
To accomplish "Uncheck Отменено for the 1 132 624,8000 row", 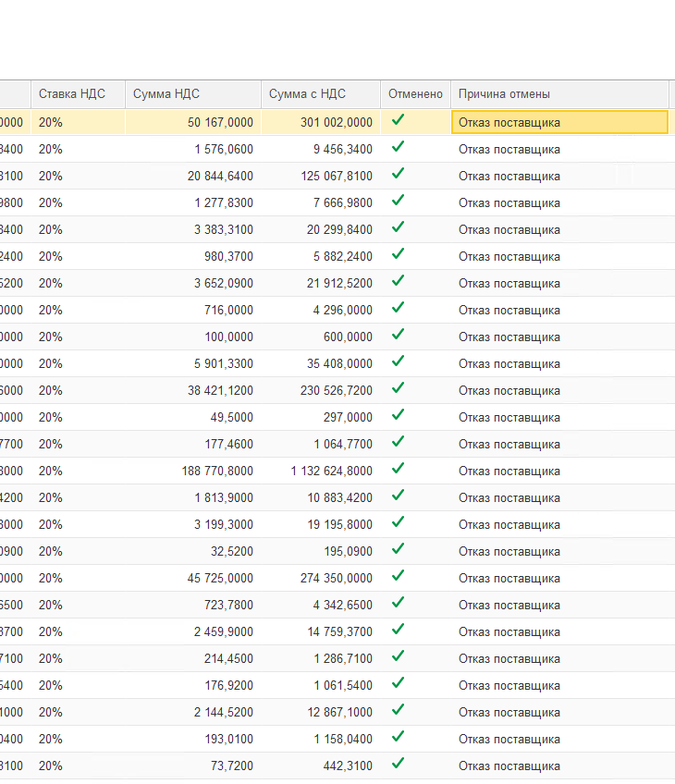I will (x=399, y=469).
